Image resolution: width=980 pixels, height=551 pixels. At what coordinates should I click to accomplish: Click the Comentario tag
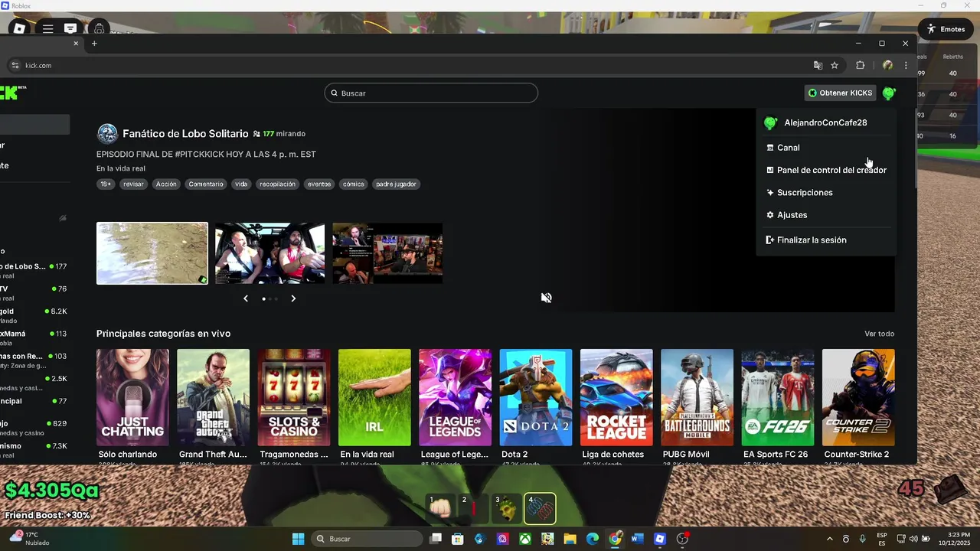[206, 184]
